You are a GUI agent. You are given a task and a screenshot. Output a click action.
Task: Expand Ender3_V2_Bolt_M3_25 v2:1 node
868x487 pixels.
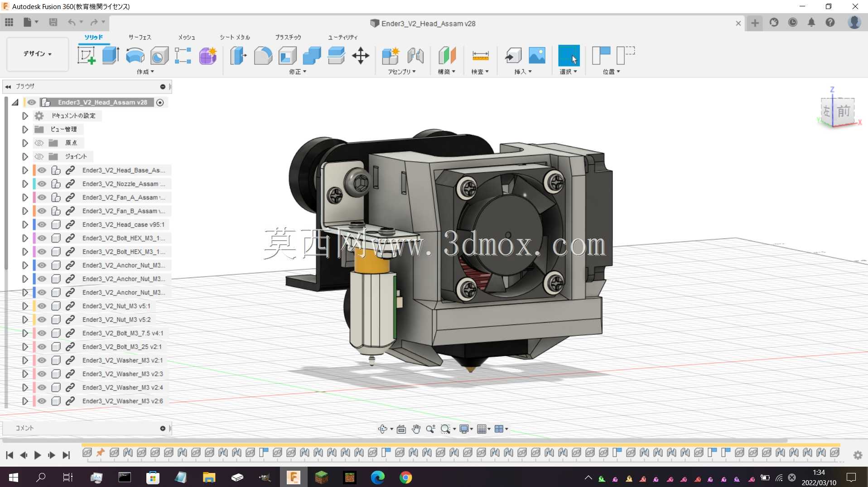(x=25, y=347)
